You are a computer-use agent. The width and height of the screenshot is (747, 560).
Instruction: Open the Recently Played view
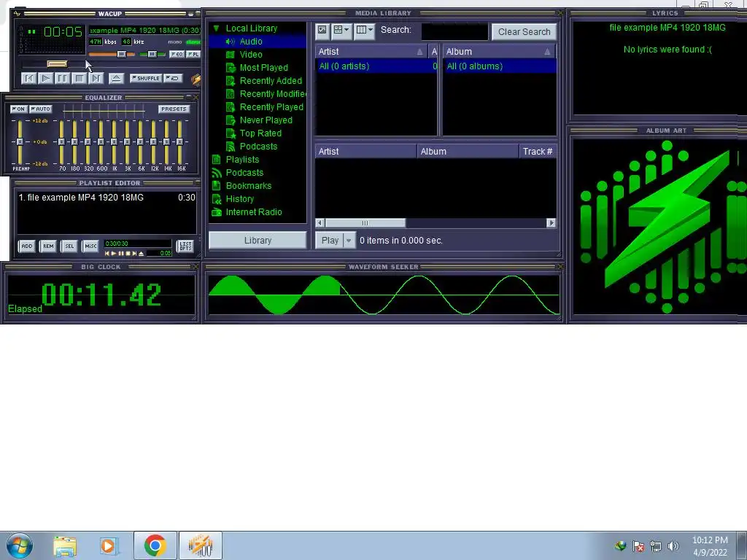[271, 107]
